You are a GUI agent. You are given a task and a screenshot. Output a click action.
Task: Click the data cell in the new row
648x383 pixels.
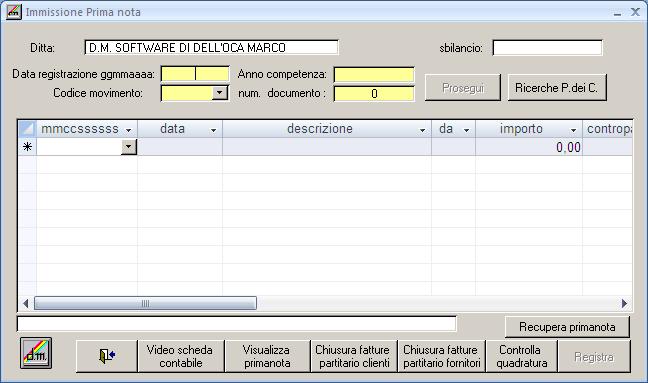180,147
